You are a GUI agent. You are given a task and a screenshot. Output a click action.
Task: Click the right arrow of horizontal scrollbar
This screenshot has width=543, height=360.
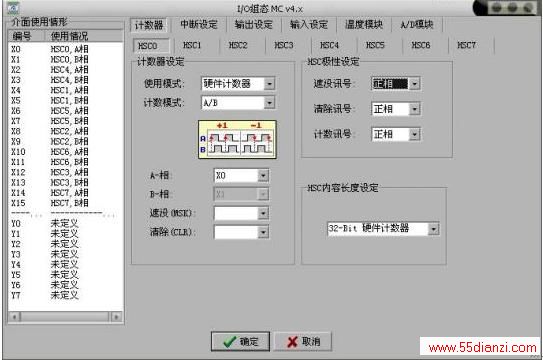tap(116, 317)
